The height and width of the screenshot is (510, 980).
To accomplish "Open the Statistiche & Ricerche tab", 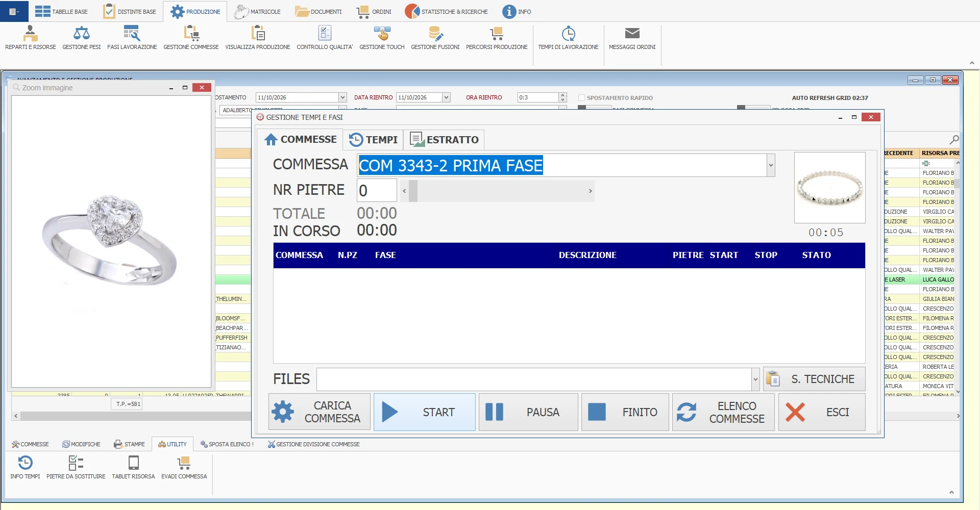I will [446, 11].
